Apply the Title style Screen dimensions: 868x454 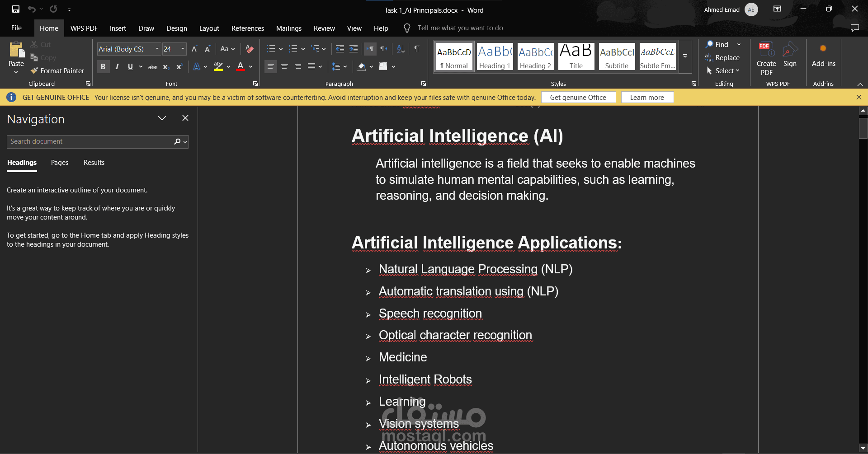[x=576, y=56]
